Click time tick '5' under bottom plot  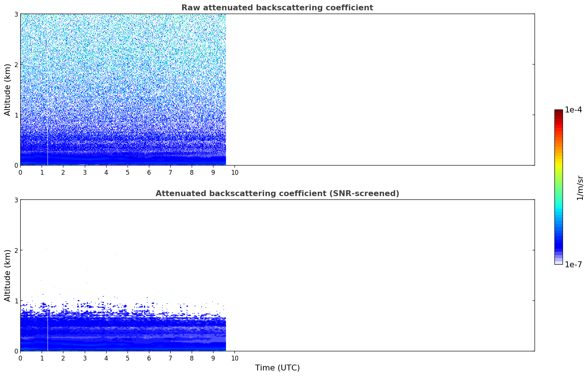tap(128, 358)
